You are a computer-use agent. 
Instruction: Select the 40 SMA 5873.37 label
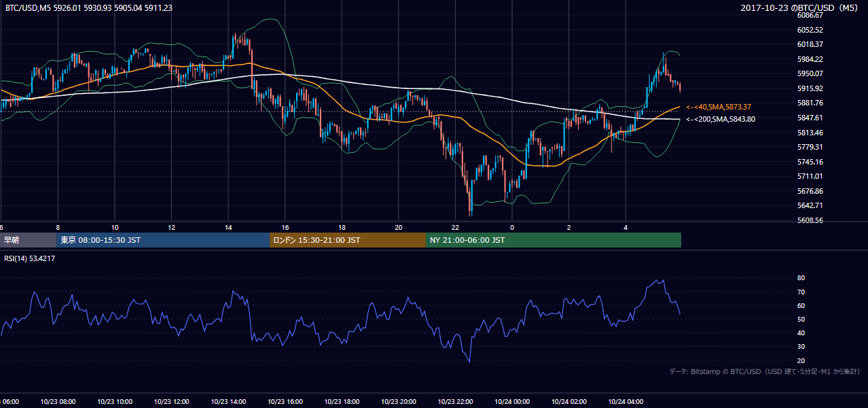[719, 107]
